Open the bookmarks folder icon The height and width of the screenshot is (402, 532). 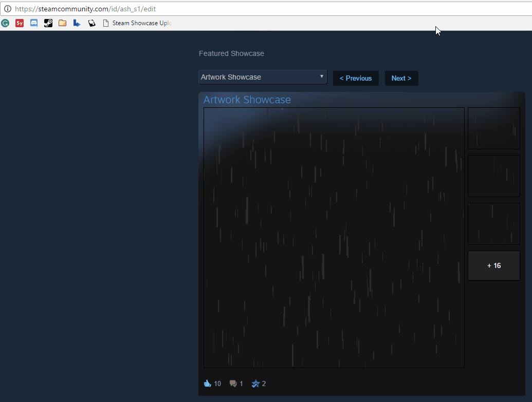tap(62, 23)
